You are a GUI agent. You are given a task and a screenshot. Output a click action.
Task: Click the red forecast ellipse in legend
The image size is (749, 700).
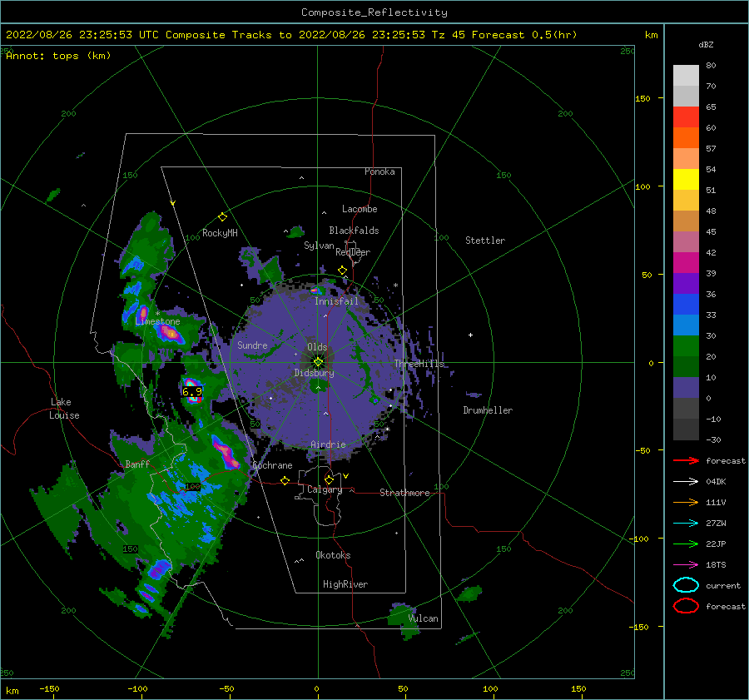click(686, 606)
